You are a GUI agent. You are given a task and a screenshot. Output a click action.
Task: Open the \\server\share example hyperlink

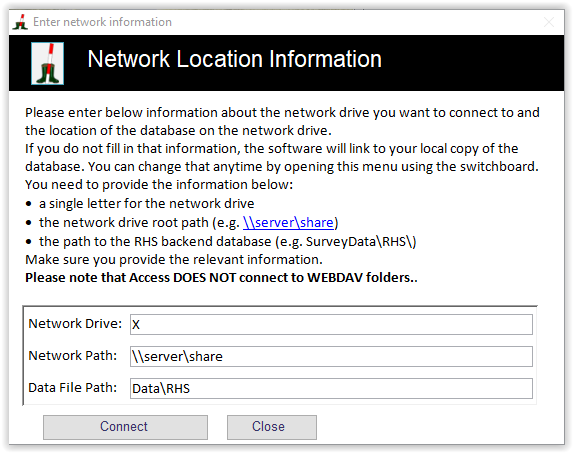(288, 222)
